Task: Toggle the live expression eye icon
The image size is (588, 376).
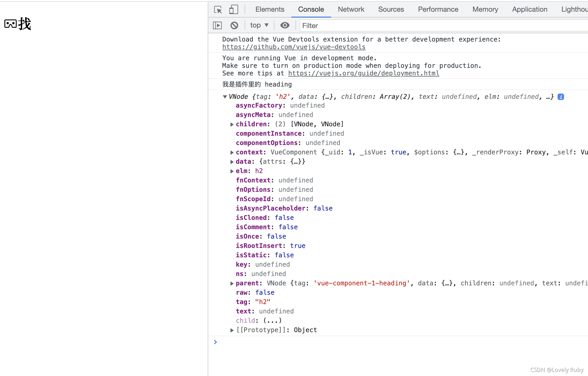Action: [285, 25]
